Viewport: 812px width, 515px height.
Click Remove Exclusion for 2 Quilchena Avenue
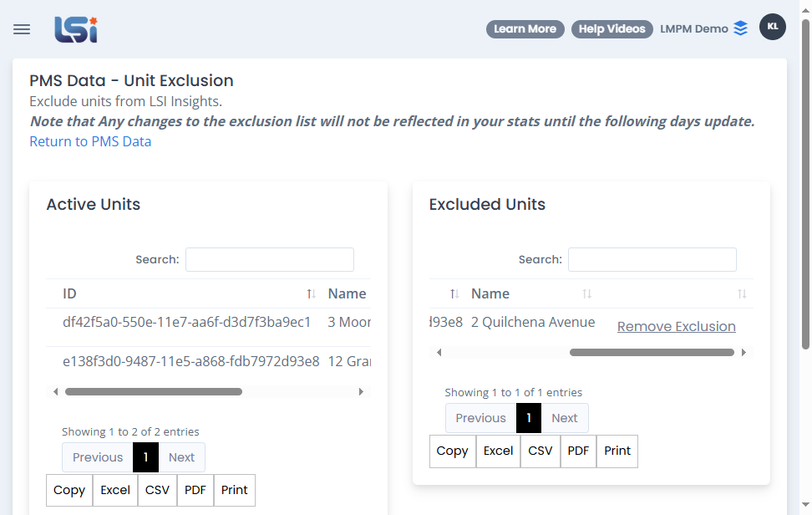click(x=677, y=326)
